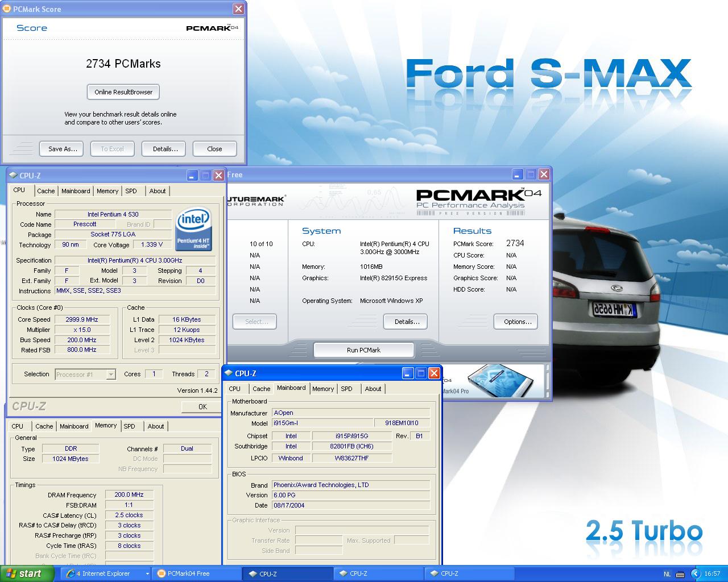This screenshot has height=582, width=728.
Task: Select Cache tab in Mainboard CPU-Z window
Action: (x=262, y=389)
